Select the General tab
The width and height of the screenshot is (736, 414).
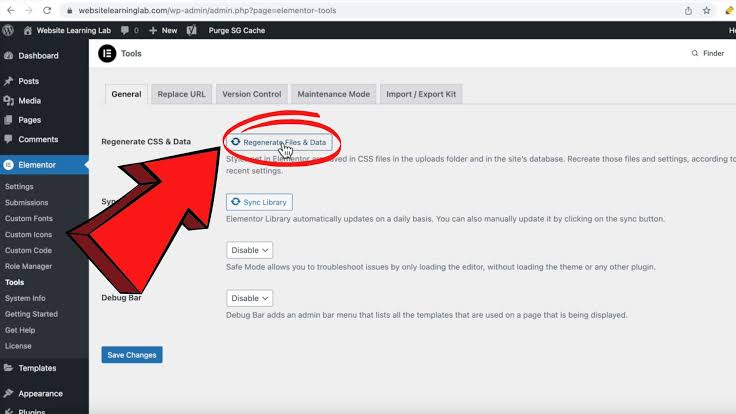tap(126, 94)
